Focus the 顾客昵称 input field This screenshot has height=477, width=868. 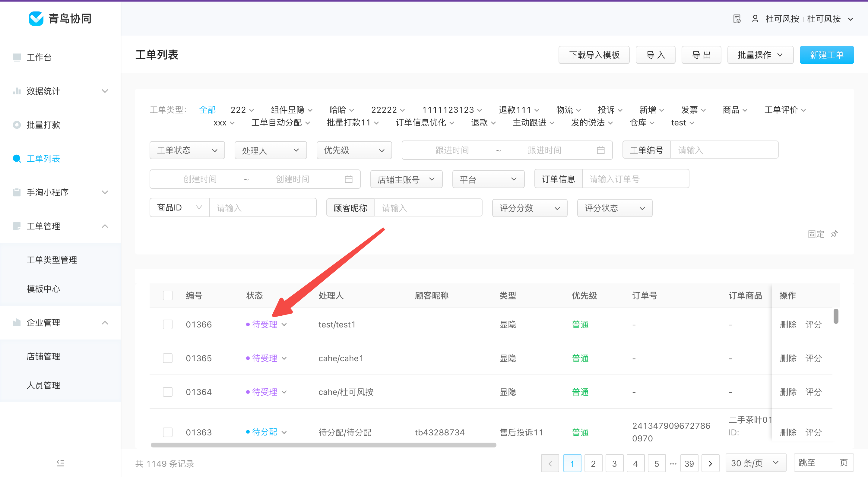point(428,208)
